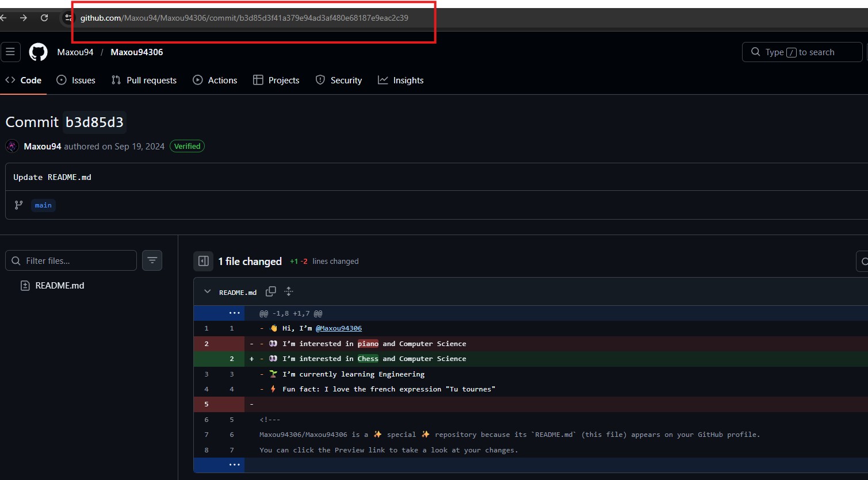Select README.md in the file tree
Viewport: 868px width, 480px height.
(x=59, y=286)
